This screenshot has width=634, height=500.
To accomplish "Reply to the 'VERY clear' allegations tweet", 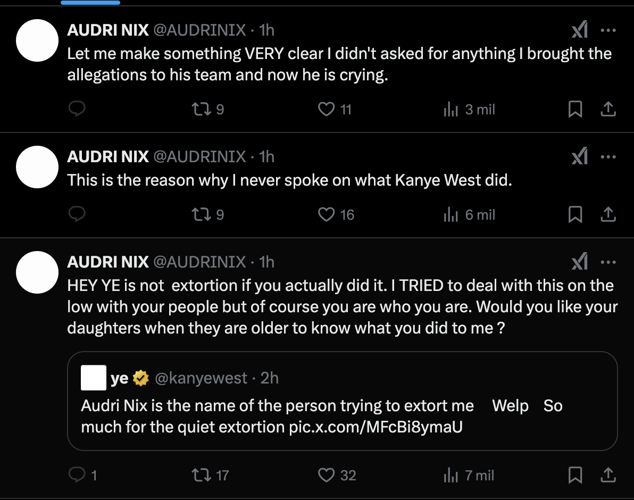I will [x=77, y=109].
